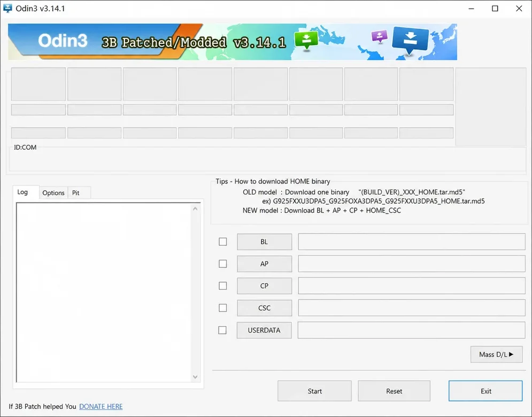
Task: Click the purple download bubble icon in banner
Action: tap(379, 36)
